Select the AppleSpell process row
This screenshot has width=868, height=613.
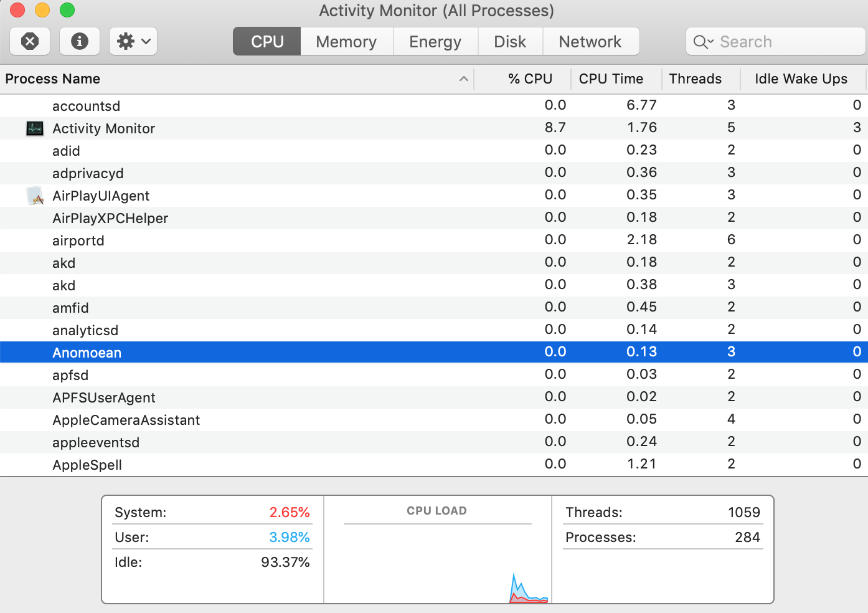click(434, 465)
